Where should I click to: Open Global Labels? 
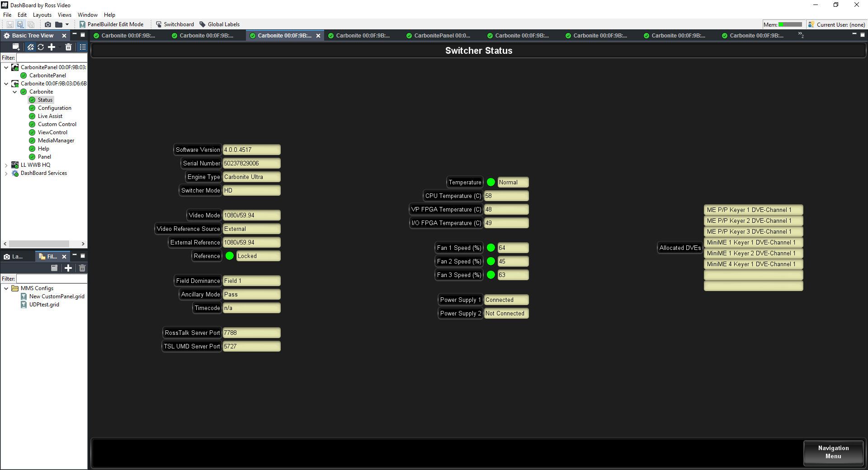[220, 24]
